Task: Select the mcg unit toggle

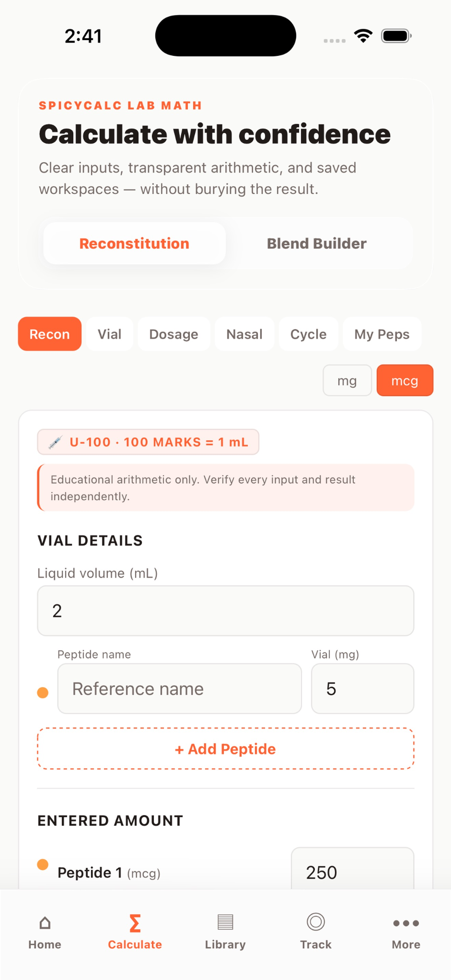Action: [x=405, y=380]
